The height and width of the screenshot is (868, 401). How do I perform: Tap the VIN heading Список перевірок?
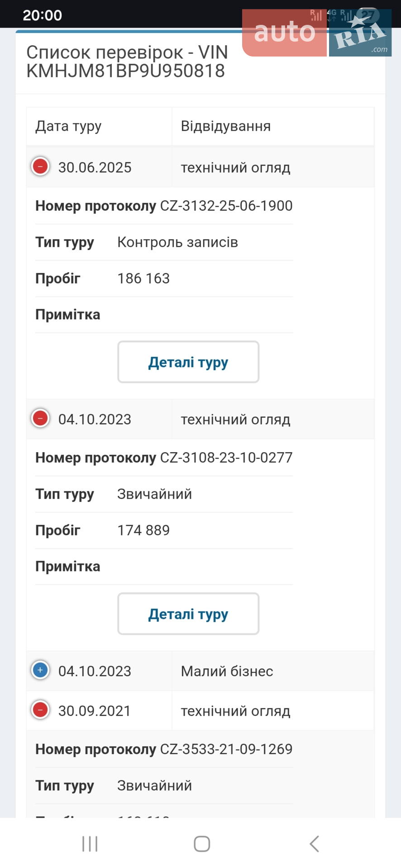105,52
